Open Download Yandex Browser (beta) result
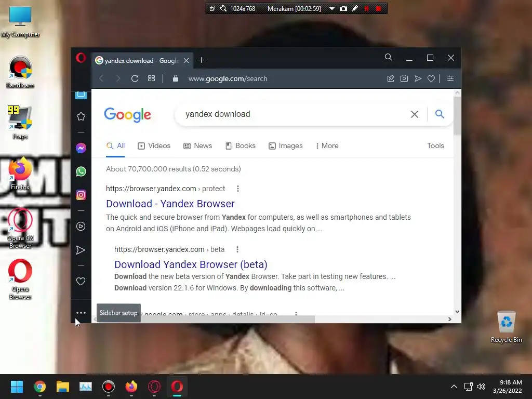 [x=191, y=264]
